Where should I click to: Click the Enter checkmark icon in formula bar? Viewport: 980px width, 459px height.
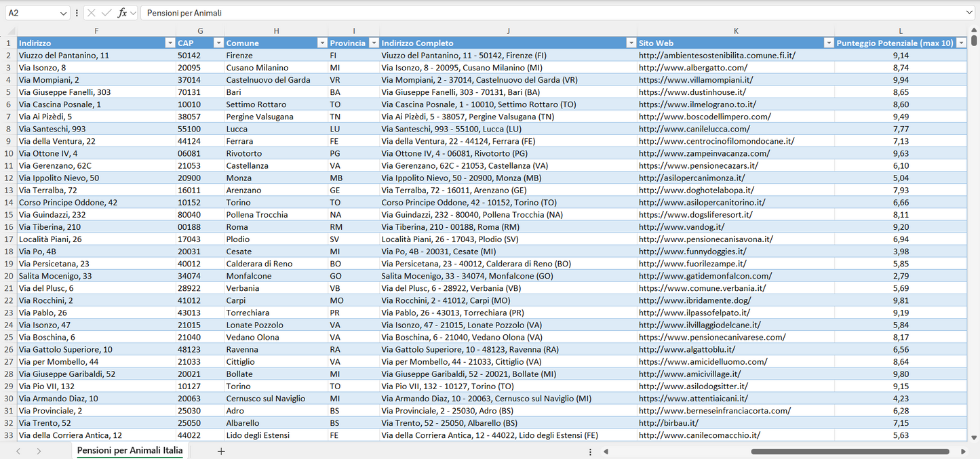[x=106, y=13]
